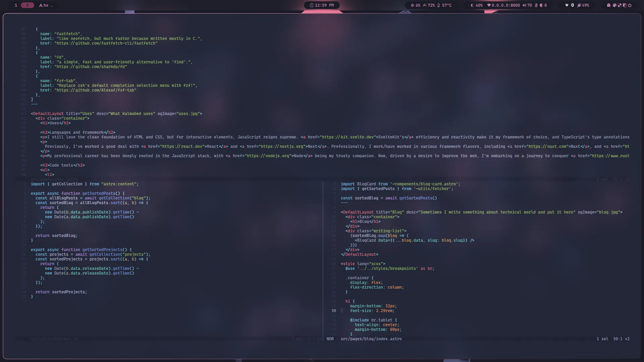Click the clipboard icon in top bar

coord(625,5)
